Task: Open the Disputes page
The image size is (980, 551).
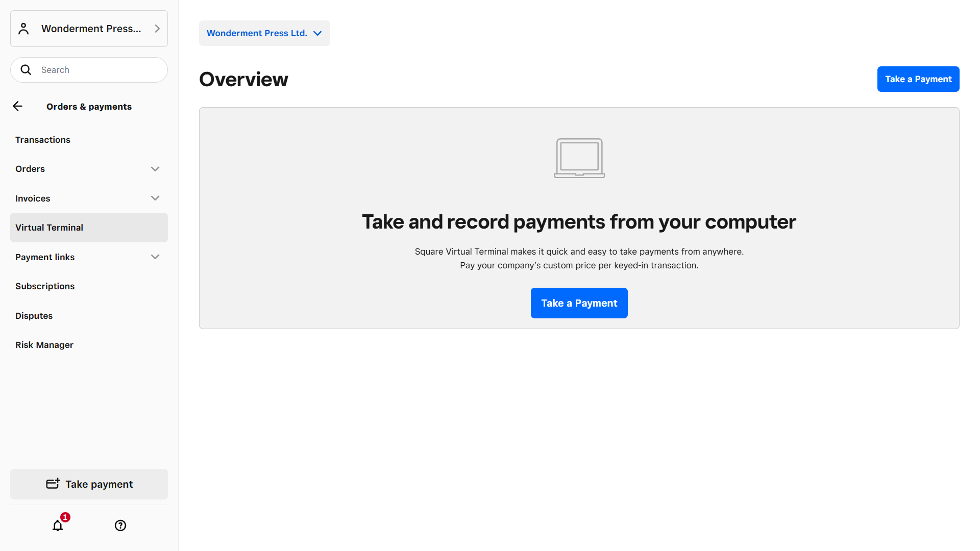Action: (x=34, y=316)
